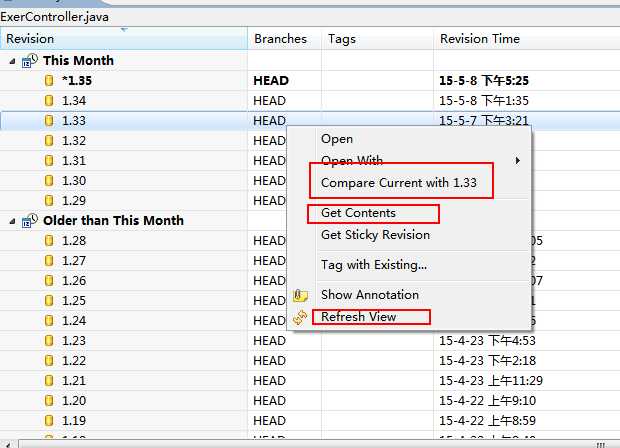Select revision 1.19 row text
This screenshot has height=448, width=620.
tap(74, 420)
